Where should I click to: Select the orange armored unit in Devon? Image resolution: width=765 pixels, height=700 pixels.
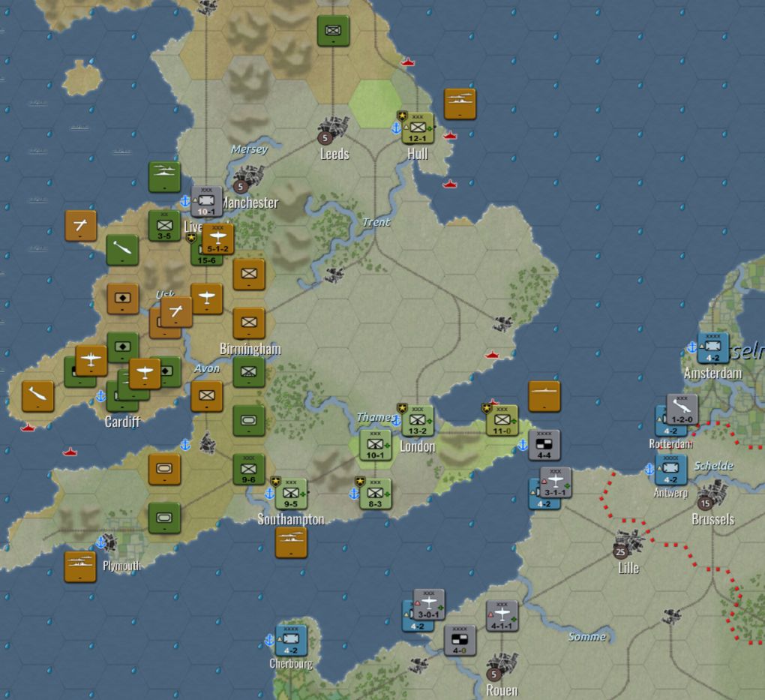[164, 470]
